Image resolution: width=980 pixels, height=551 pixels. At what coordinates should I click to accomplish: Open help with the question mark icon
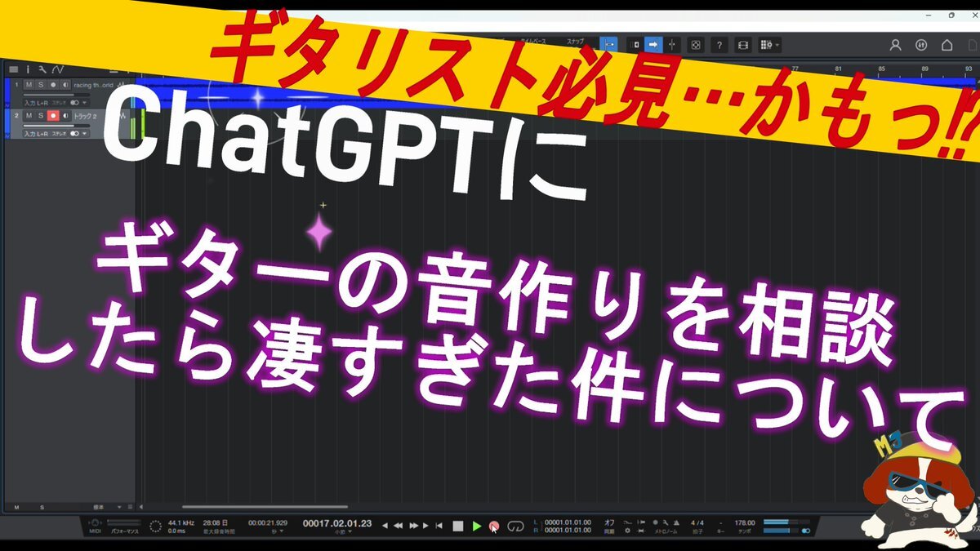tap(719, 45)
